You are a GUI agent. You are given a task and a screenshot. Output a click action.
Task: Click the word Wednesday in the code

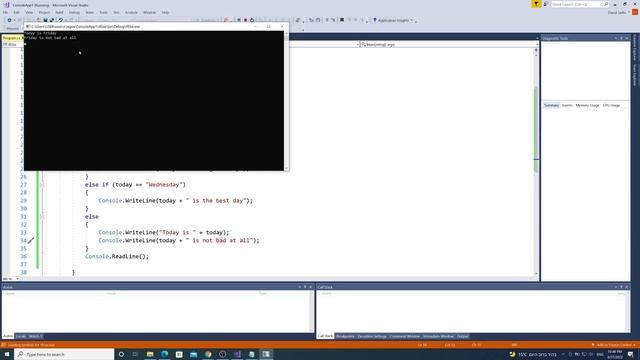[164, 184]
